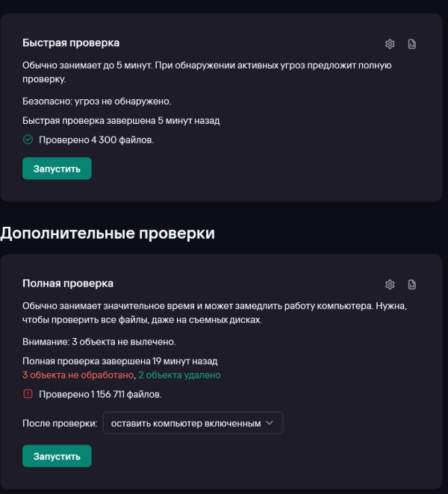Click red warning icon beside 1 156 711 files
The height and width of the screenshot is (494, 448).
coord(28,393)
